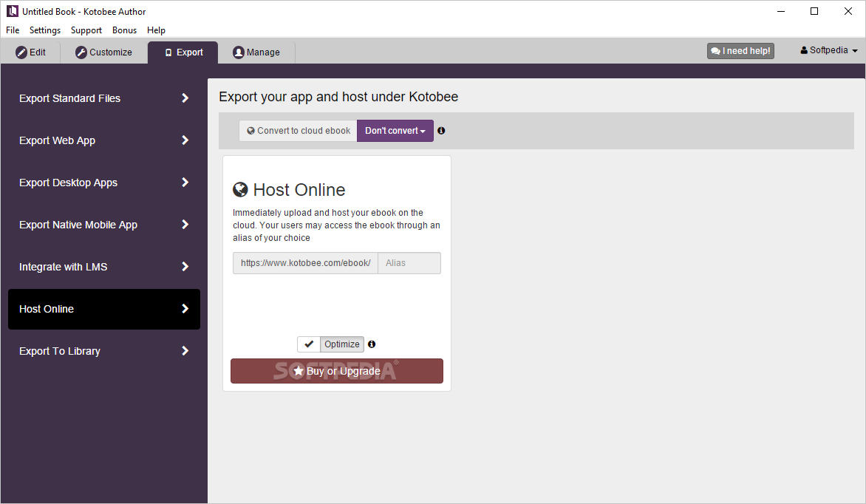Image resolution: width=866 pixels, height=504 pixels.
Task: Toggle the Optimize checkmark box
Action: click(309, 344)
